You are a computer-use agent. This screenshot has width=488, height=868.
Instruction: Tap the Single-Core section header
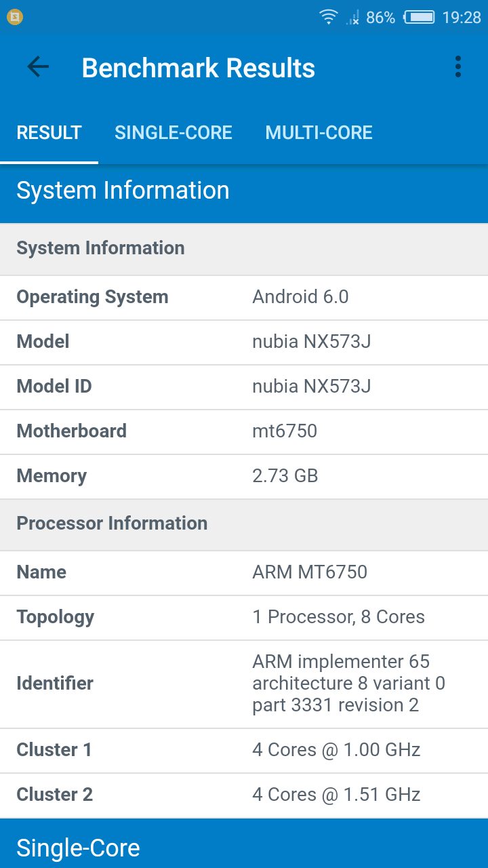pos(244,848)
